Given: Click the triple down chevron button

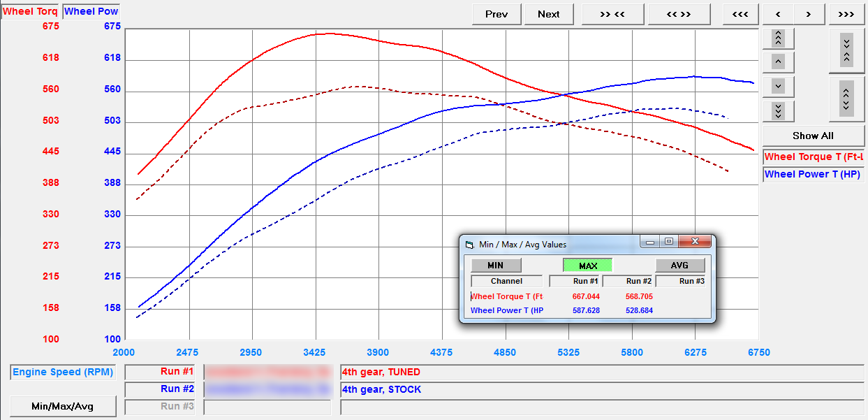Looking at the screenshot, I should [x=778, y=110].
